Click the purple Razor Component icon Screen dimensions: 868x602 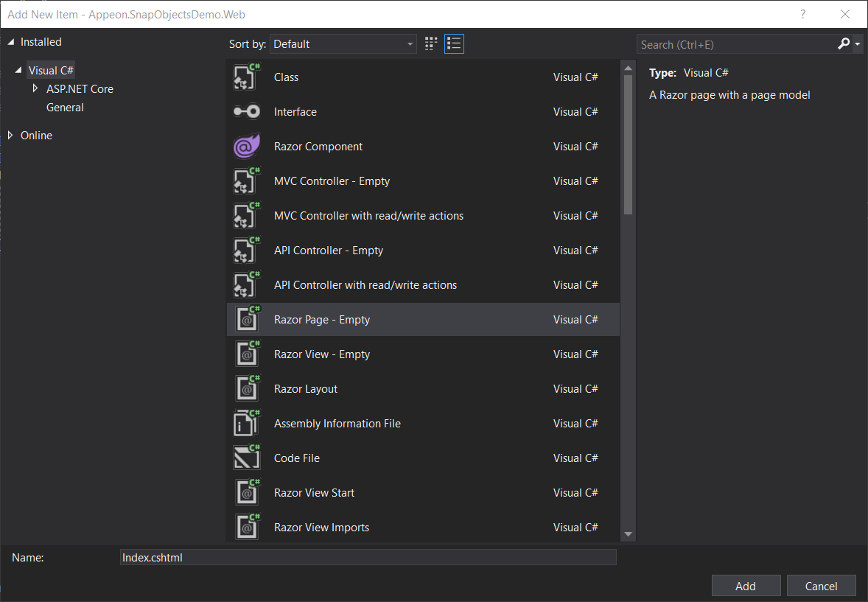tap(247, 147)
